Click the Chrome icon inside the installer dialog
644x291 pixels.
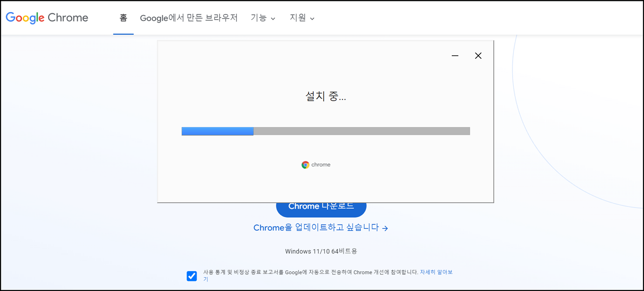tap(305, 164)
